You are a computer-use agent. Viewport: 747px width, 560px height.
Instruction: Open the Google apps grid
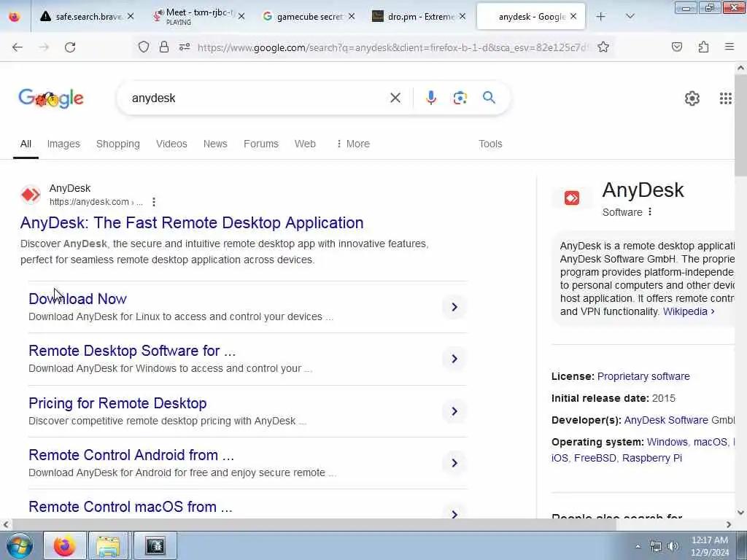tap(726, 98)
